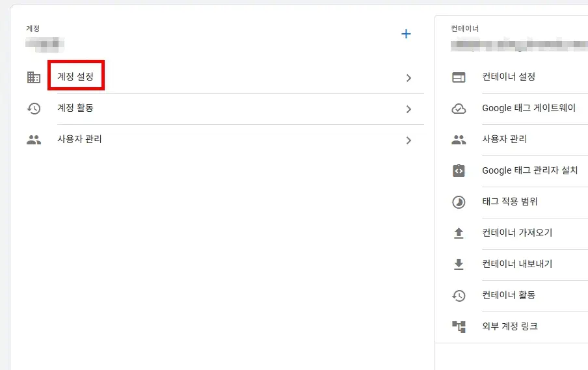This screenshot has height=370, width=588.
Task: Expand account 사용자 관리 using its right chevron
Action: tap(408, 140)
